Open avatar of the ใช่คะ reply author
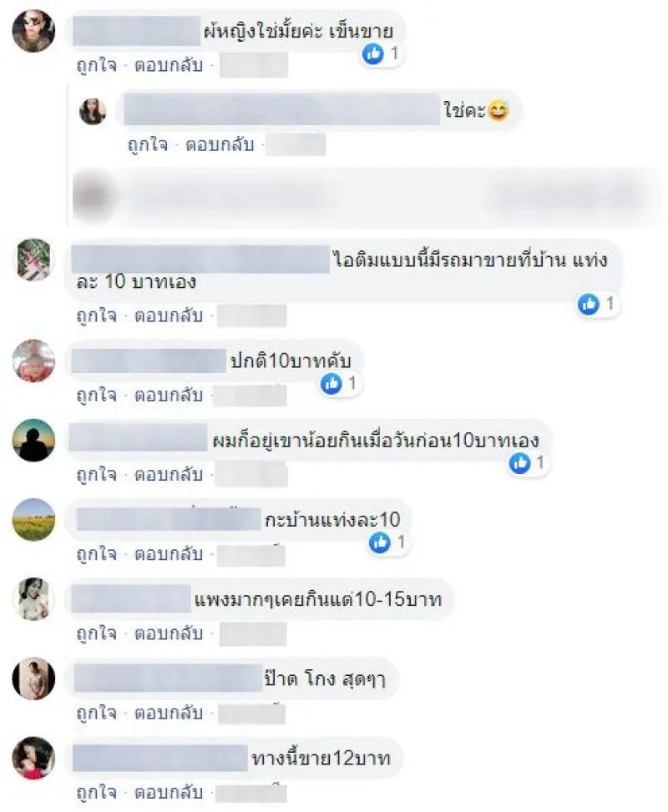668x812 pixels. 93,111
